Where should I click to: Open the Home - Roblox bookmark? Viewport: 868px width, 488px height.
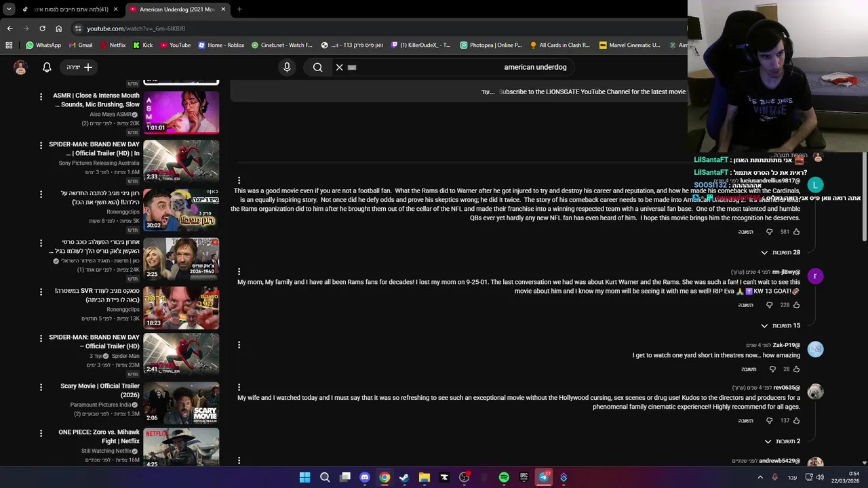(221, 45)
